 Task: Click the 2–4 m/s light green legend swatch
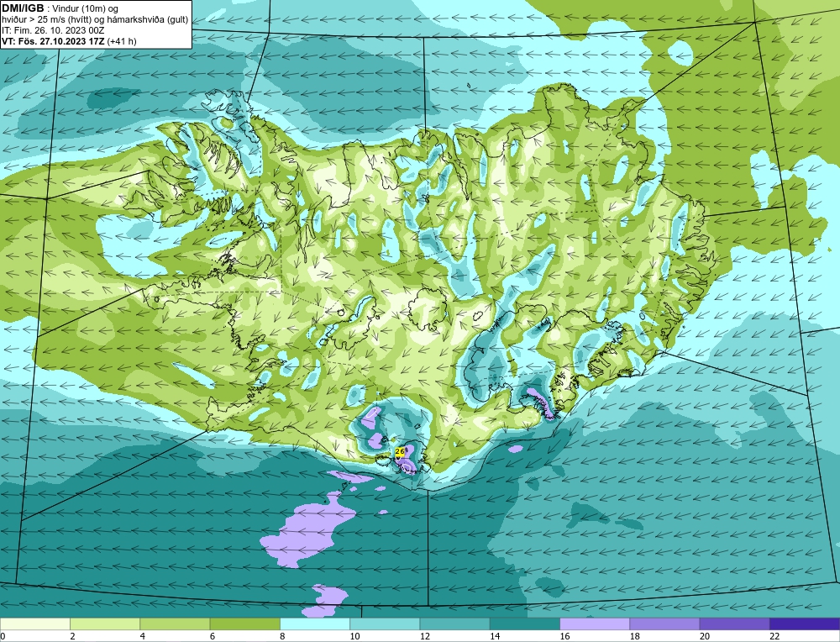click(105, 624)
